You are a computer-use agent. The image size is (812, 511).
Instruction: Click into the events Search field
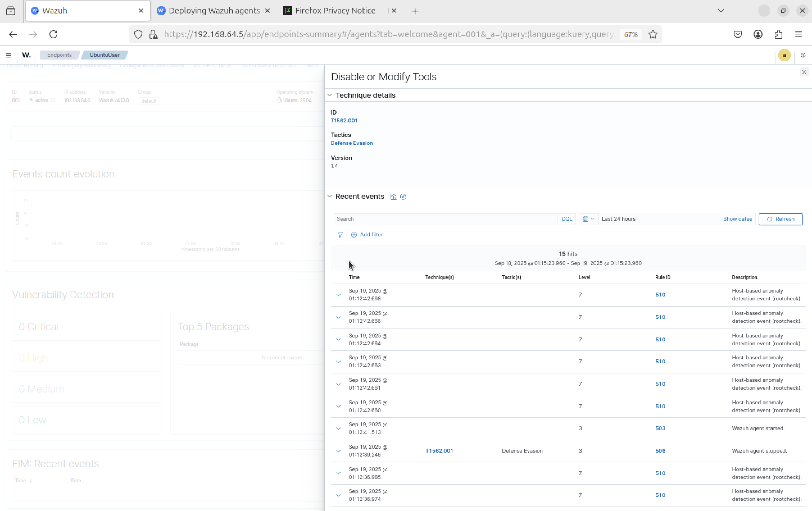[445, 219]
